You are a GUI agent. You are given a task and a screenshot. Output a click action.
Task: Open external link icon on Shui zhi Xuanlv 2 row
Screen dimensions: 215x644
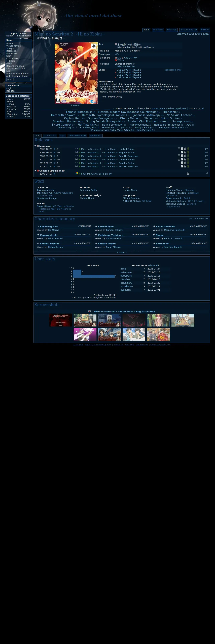pos(207,173)
